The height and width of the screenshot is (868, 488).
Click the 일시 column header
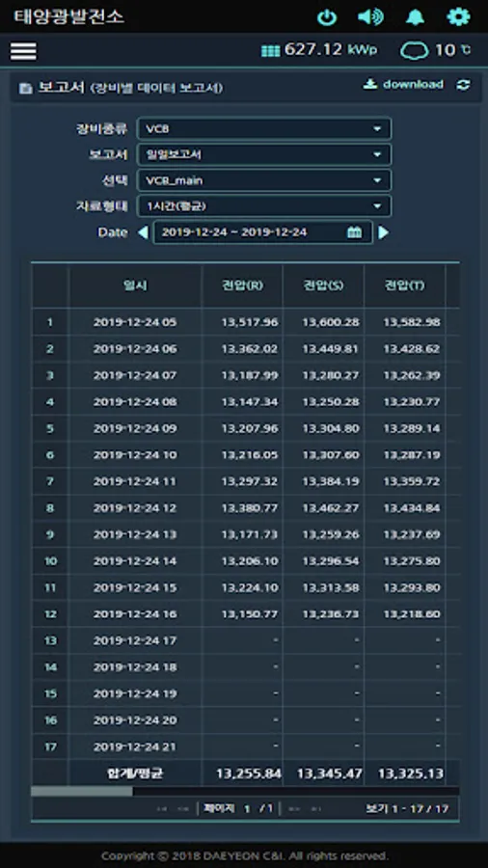point(135,286)
